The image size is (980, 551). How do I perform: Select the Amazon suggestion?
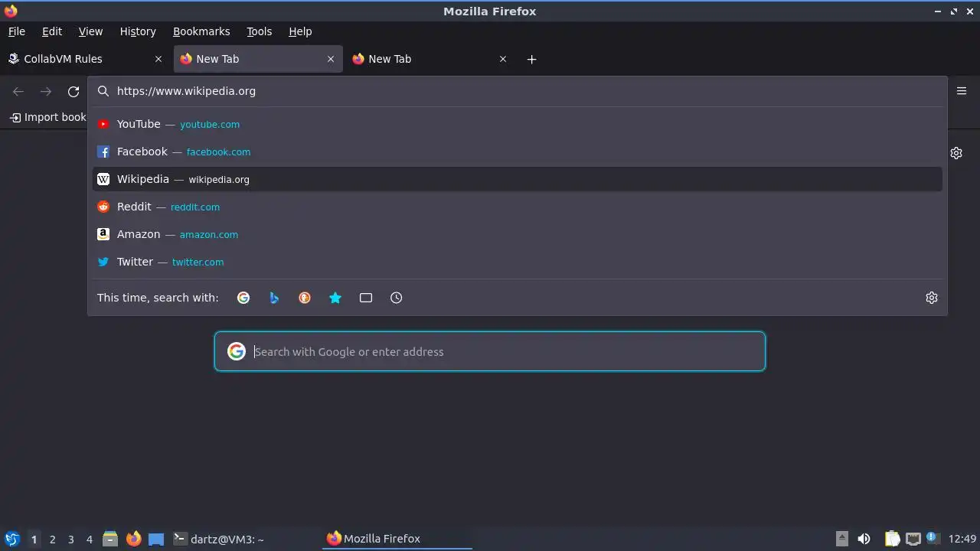click(518, 234)
